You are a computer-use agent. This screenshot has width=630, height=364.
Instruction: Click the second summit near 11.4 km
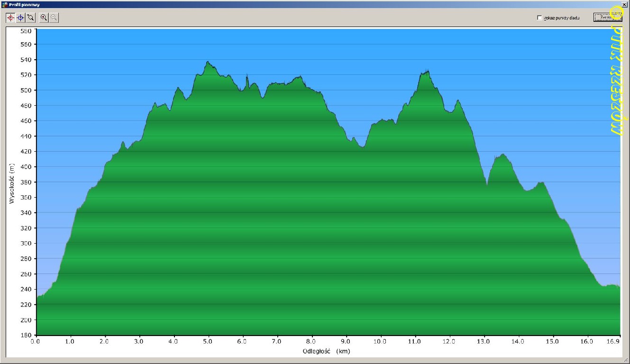click(x=428, y=72)
